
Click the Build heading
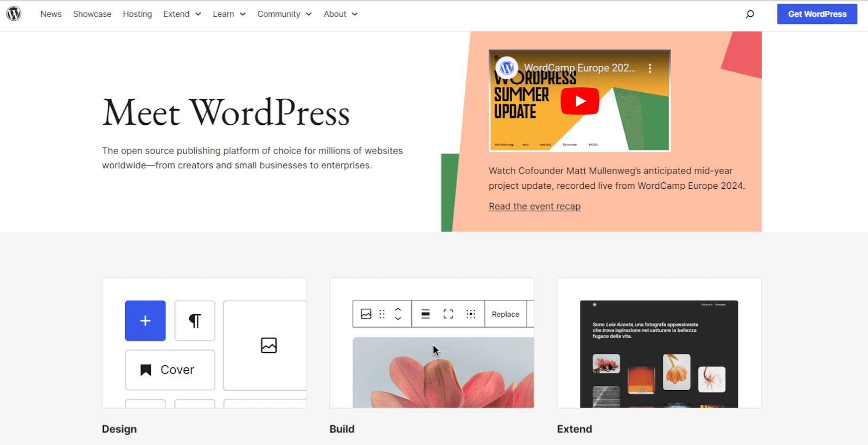click(342, 429)
